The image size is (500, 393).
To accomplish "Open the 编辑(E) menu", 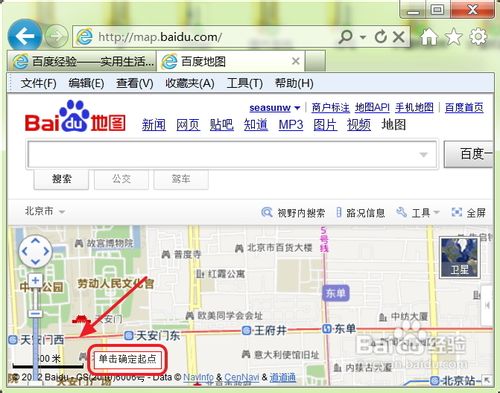I will pyautogui.click(x=86, y=83).
